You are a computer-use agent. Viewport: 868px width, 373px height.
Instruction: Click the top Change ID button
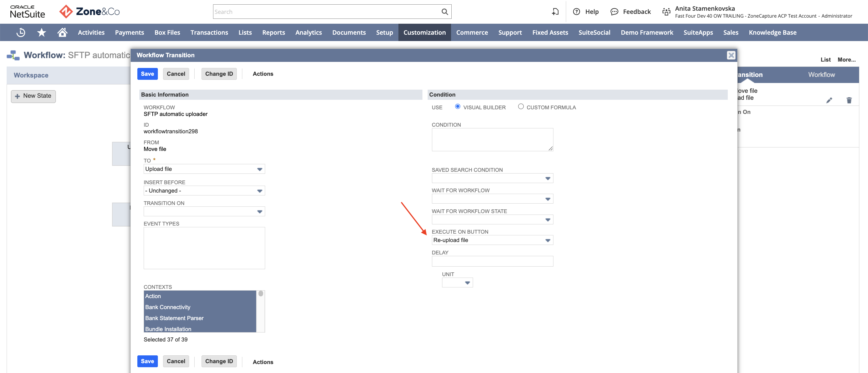click(219, 74)
